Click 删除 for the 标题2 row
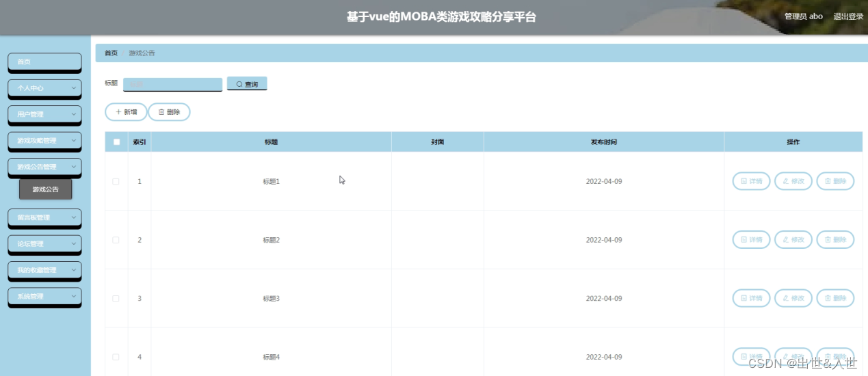868x376 pixels. 835,240
